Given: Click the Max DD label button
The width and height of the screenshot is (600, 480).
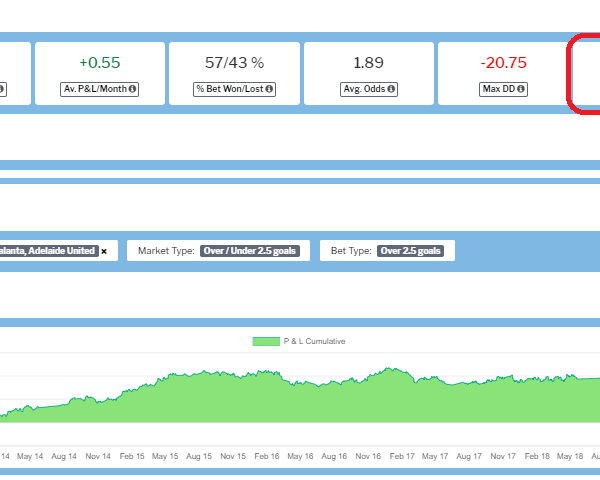Looking at the screenshot, I should (503, 89).
